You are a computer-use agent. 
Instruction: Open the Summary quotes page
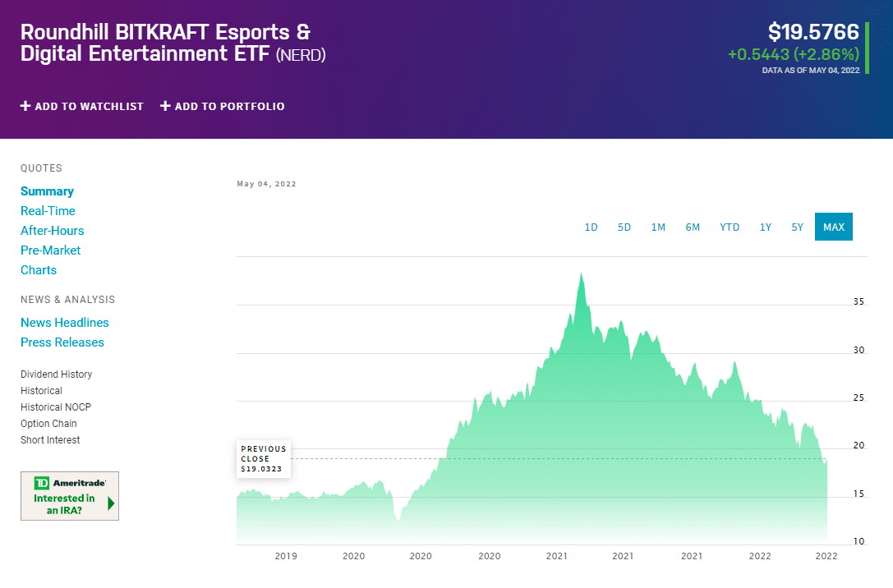pyautogui.click(x=48, y=191)
